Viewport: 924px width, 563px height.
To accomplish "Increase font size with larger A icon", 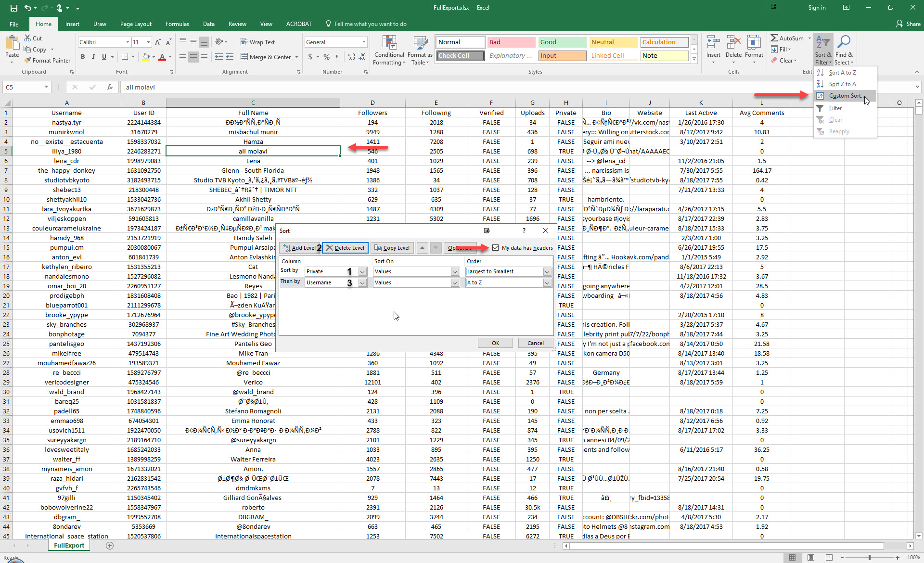I will [158, 42].
